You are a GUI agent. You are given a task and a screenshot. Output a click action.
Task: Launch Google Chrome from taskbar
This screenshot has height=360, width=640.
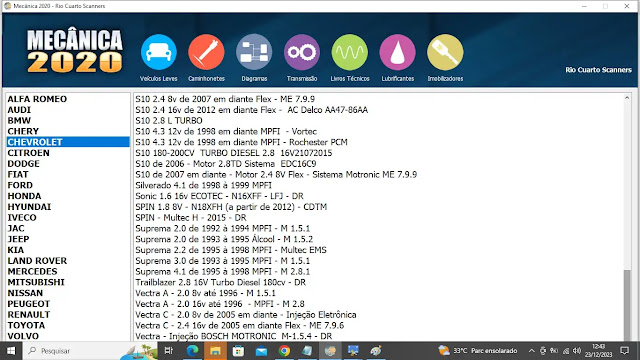(284, 351)
